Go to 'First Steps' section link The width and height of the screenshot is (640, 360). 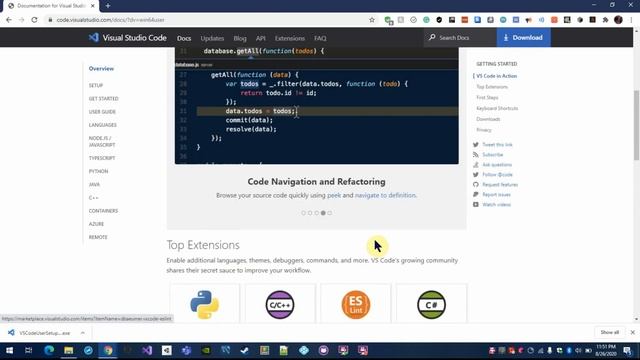click(487, 98)
